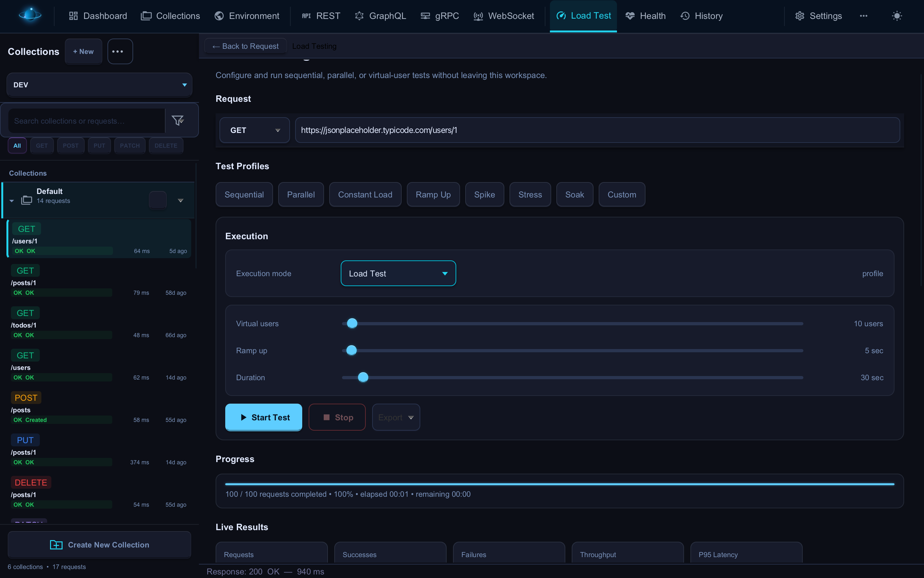Click the Create New Collection button
This screenshot has width=924, height=578.
[99, 544]
